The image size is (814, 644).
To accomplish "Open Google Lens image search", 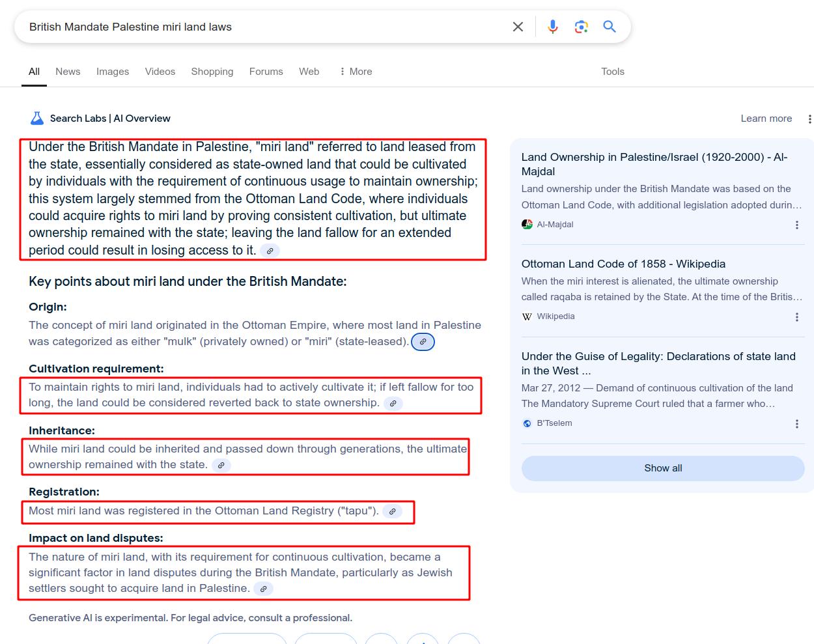I will click(581, 27).
